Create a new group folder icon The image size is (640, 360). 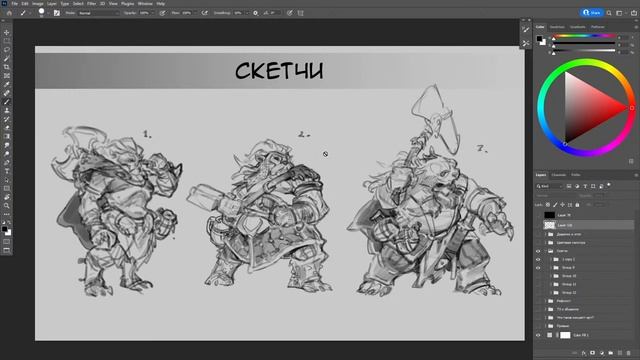(x=611, y=353)
